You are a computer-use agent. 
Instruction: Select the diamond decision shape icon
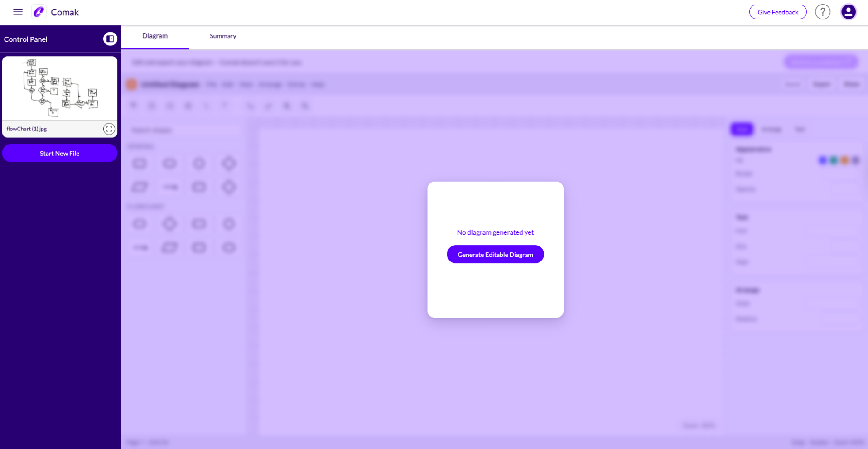click(229, 163)
